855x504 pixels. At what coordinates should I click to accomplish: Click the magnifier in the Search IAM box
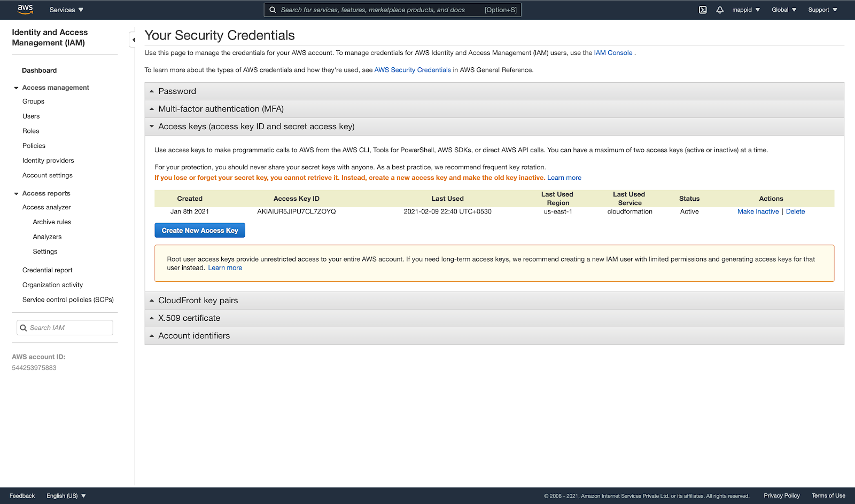coord(24,328)
